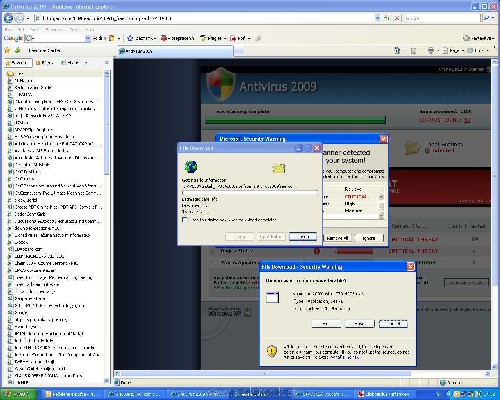Image resolution: width=500 pixels, height=400 pixels.
Task: Select the Antivirus 2009 browser tab
Action: coord(176,51)
